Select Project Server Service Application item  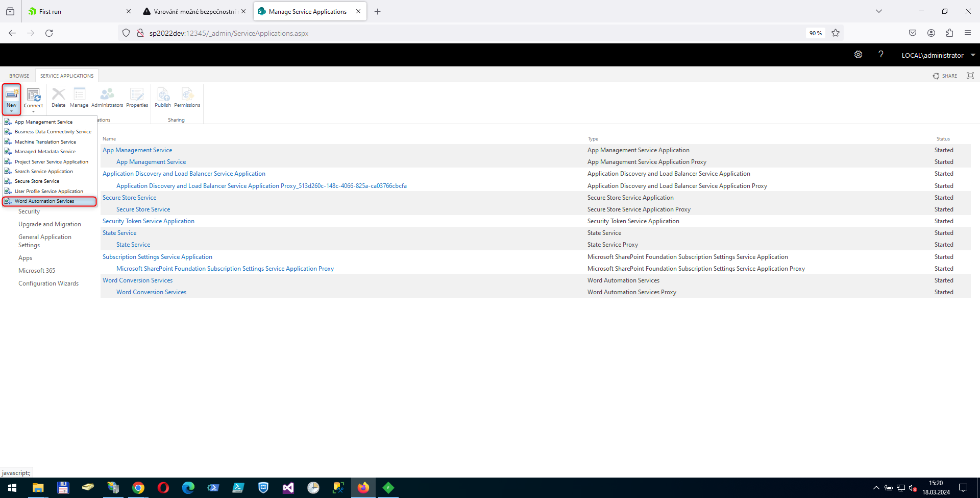(x=50, y=162)
